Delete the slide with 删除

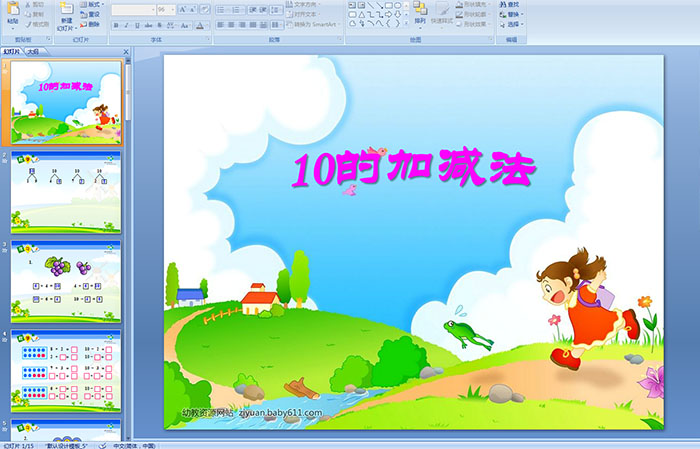90,24
